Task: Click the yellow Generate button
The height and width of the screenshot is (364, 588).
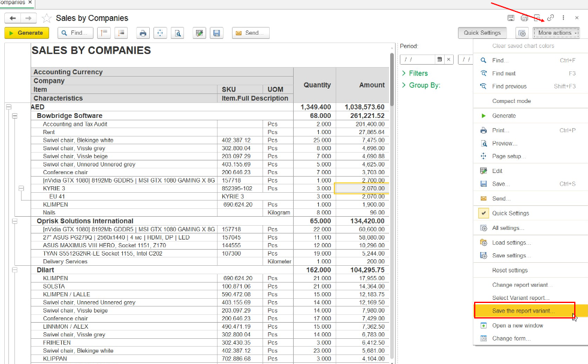Action: (x=26, y=33)
